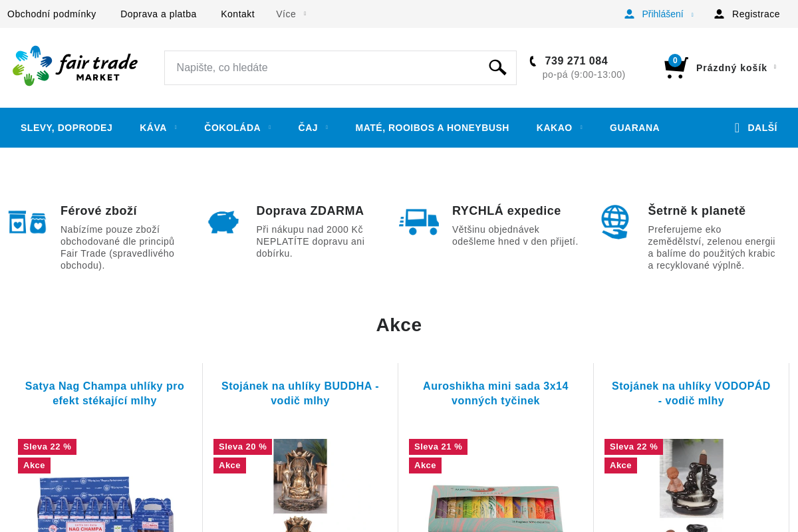This screenshot has height=532, width=798.
Task: Click the Fair Trade Market logo
Action: (75, 66)
